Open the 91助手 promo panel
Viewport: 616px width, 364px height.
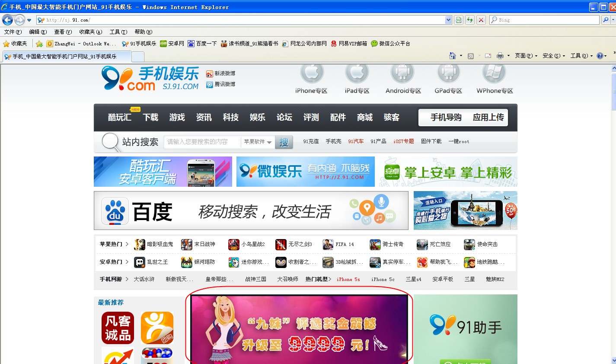click(x=466, y=329)
